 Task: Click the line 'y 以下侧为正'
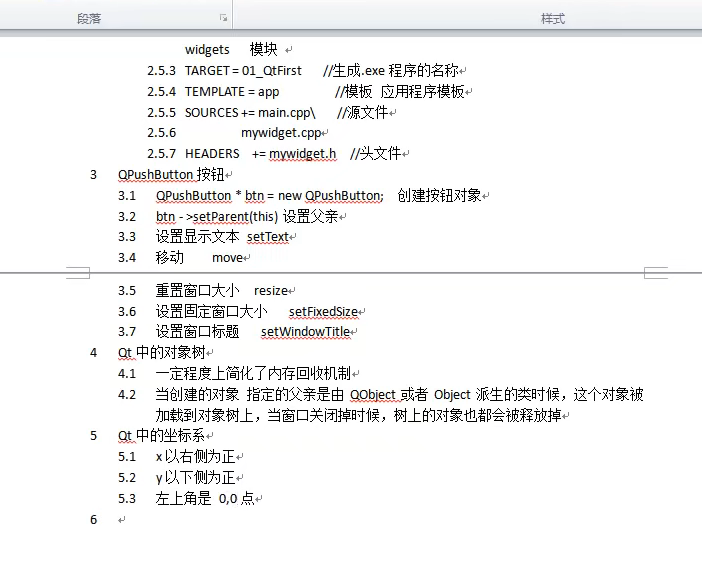[x=196, y=478]
